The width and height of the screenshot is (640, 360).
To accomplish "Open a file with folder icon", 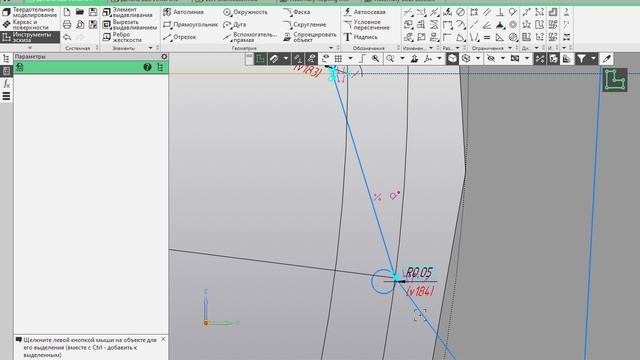I will (80, 12).
